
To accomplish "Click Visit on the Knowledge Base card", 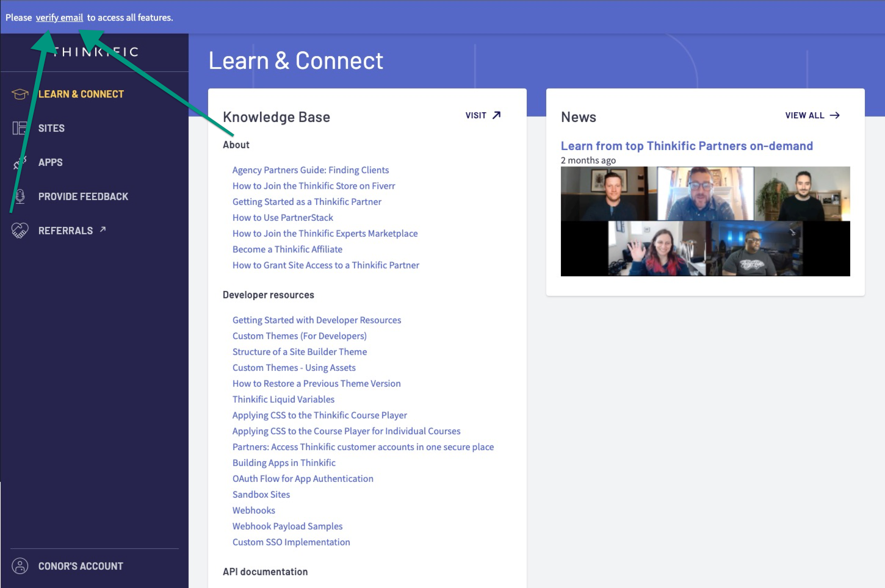I will (x=476, y=115).
